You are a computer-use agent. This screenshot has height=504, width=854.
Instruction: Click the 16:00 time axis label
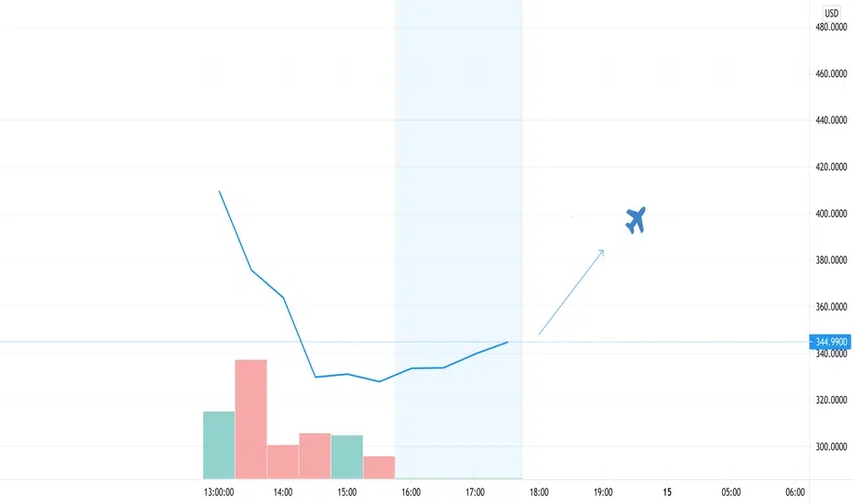point(411,492)
